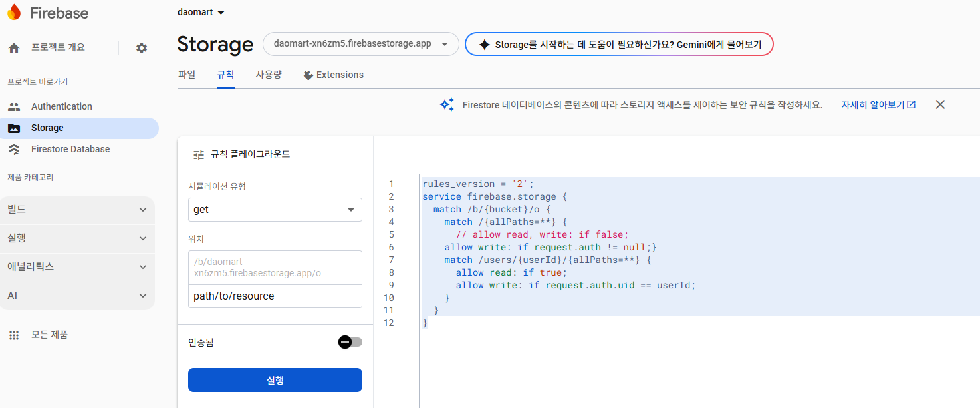Open 프로젝트 개요 overview
The width and height of the screenshot is (980, 408).
(x=58, y=48)
